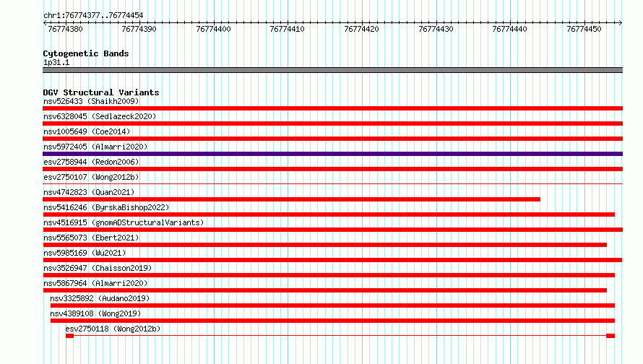Image resolution: width=643 pixels, height=364 pixels.
Task: Click the esv2758944 (Redon2006) label
Action: [x=91, y=162]
